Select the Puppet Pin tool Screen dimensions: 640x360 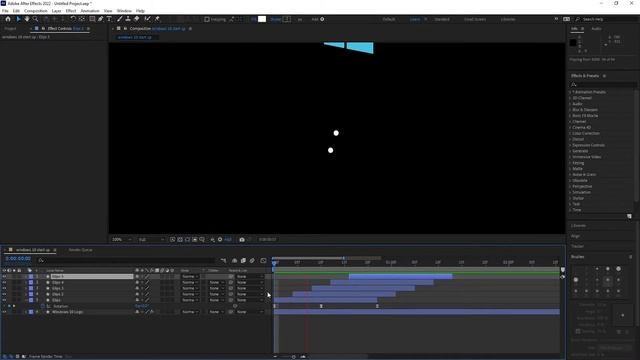157,19
